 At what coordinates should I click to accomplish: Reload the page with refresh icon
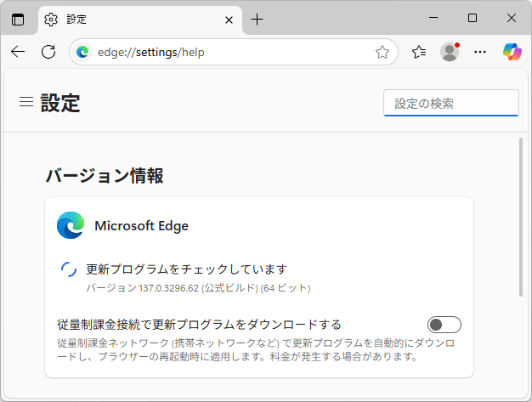tap(48, 52)
